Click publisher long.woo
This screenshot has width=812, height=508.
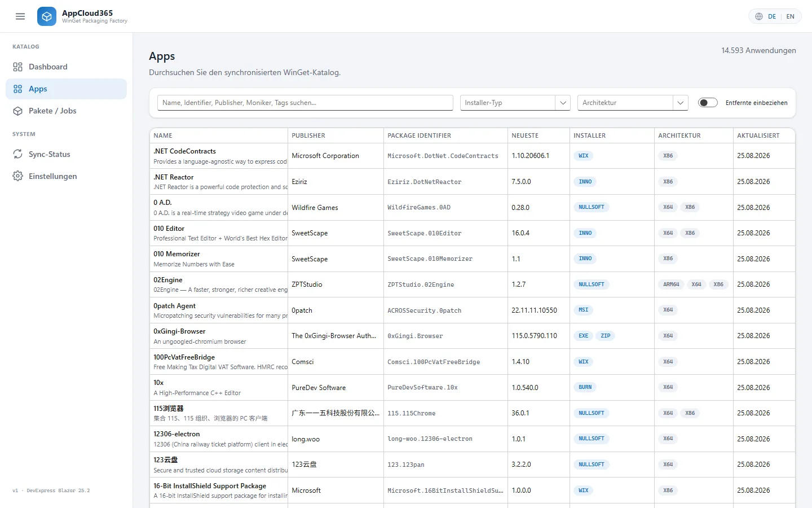tap(306, 439)
